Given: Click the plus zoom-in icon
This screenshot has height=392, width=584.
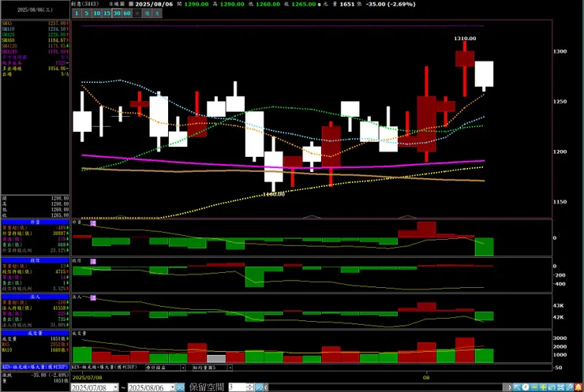Looking at the screenshot, I should (x=543, y=387).
